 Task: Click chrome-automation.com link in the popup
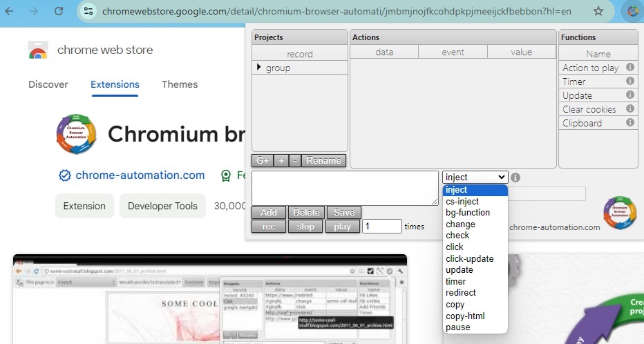tap(554, 227)
